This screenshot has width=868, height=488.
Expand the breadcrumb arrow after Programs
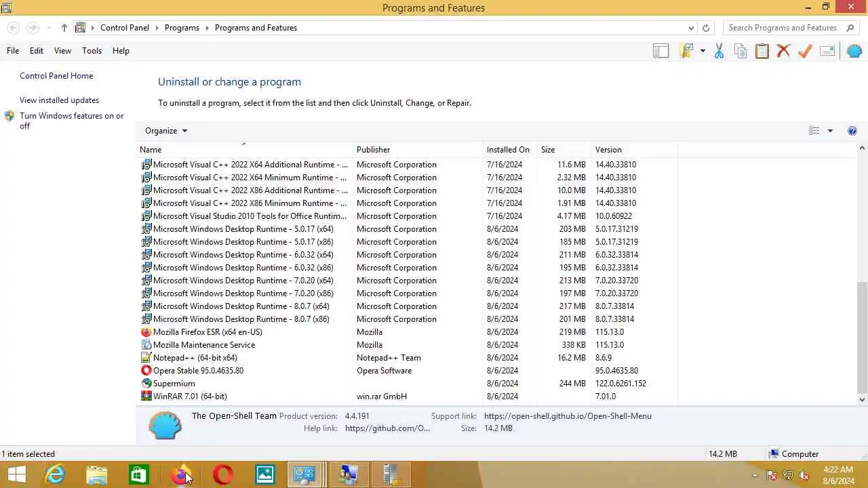(x=207, y=28)
